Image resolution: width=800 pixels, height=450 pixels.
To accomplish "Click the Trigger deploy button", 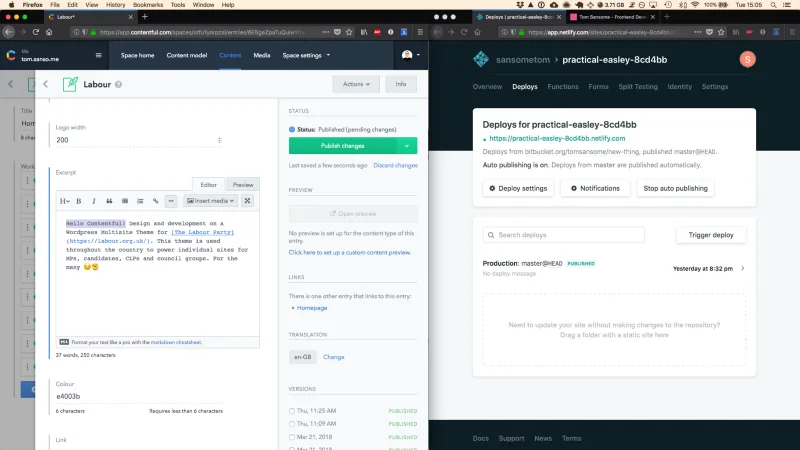I will (x=711, y=235).
